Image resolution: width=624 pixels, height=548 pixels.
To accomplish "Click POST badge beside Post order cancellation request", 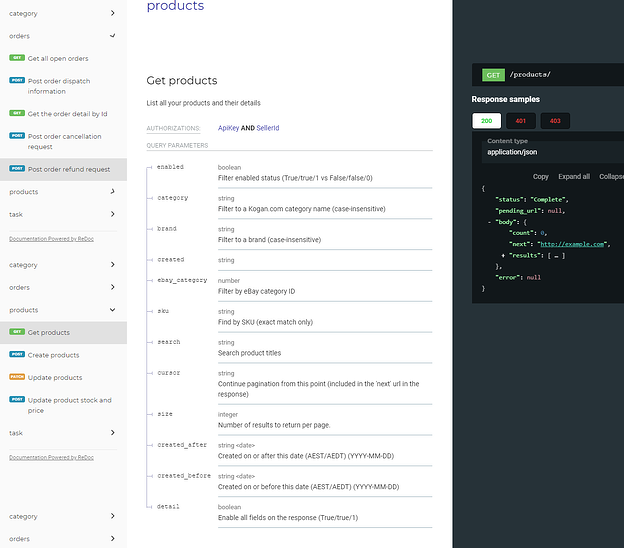I will (16, 136).
